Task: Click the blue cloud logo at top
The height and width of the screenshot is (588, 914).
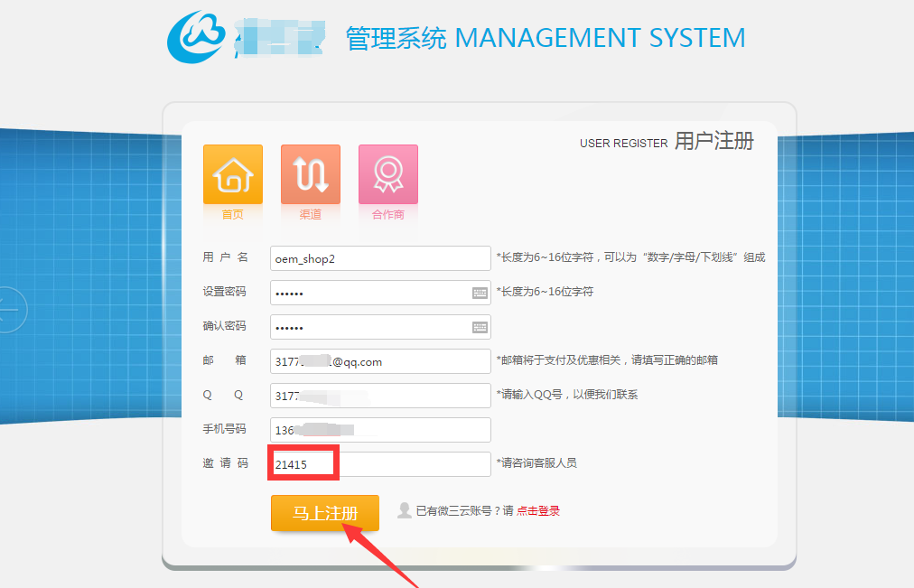Action: point(198,37)
